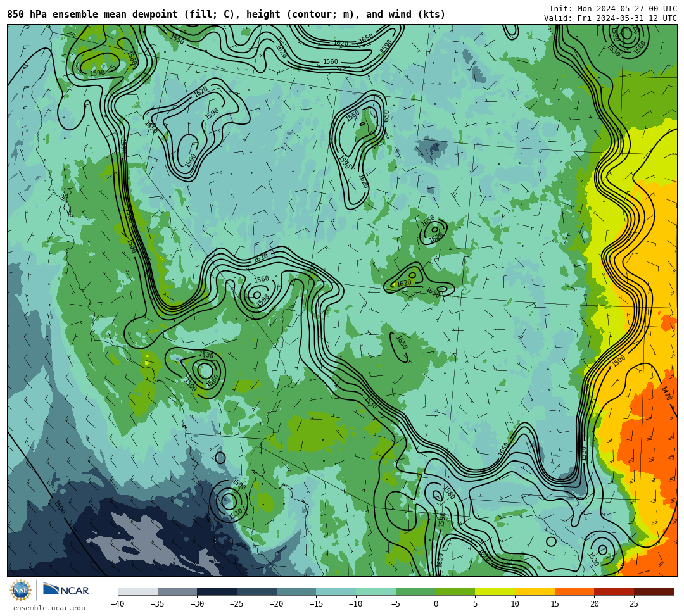
Task: Select the map title about 850 hPa dewpoint
Action: 226,15
